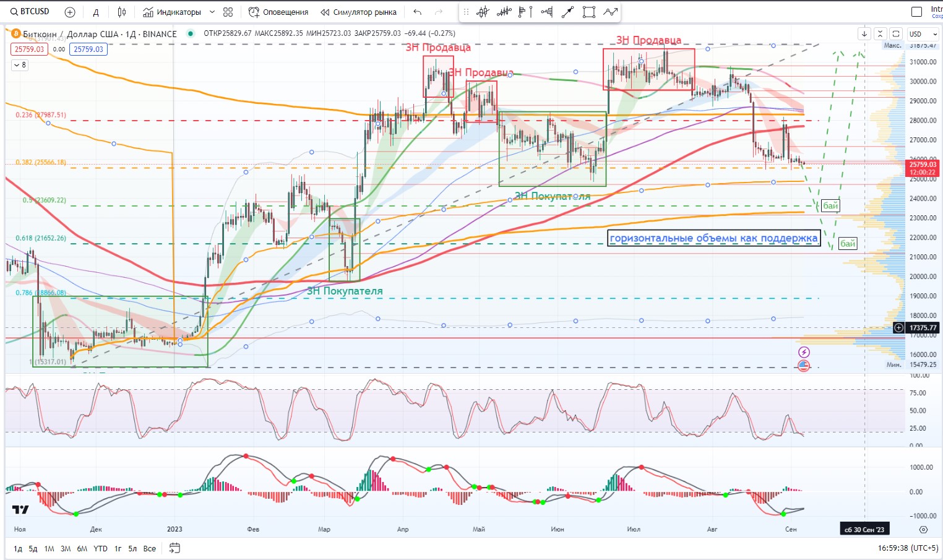Open the BTCUSD symbol search

click(x=29, y=12)
